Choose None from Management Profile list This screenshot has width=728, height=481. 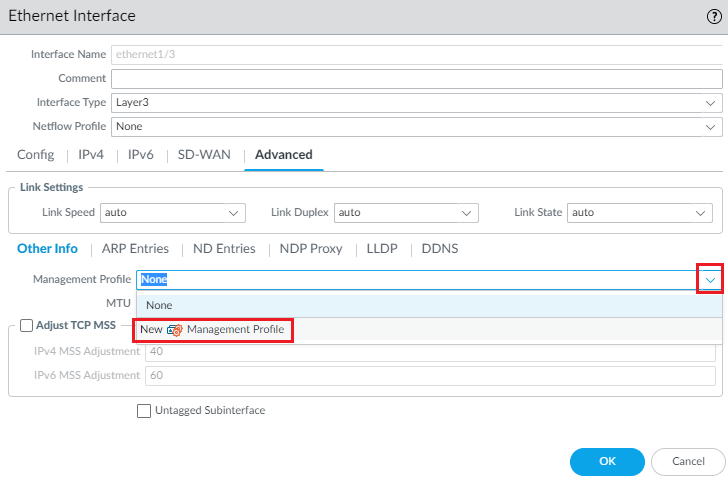pos(160,305)
